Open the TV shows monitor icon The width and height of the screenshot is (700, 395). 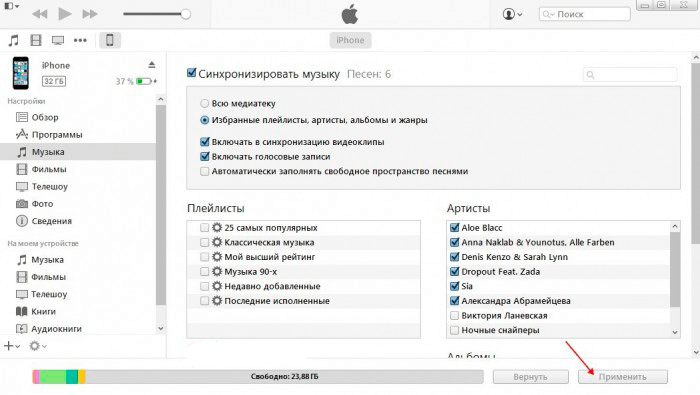pos(58,40)
